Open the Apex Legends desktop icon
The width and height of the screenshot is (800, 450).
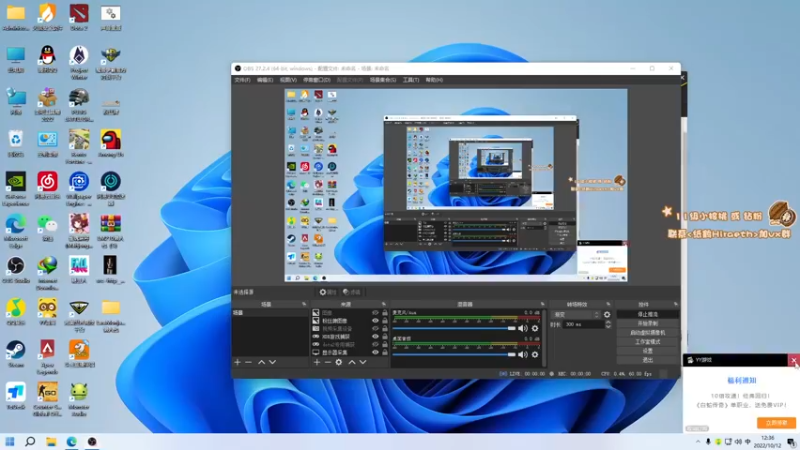point(47,357)
